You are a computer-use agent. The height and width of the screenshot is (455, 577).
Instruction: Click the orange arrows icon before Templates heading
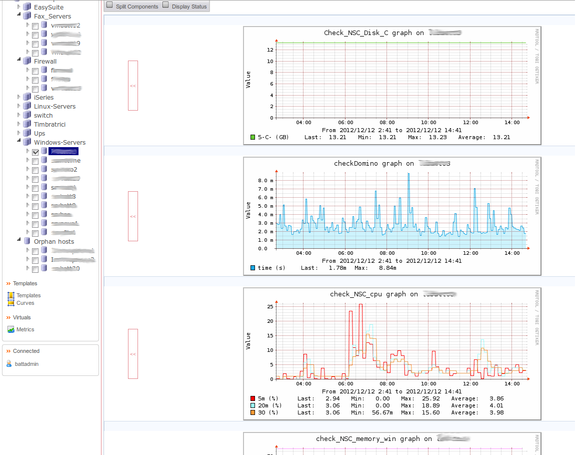(8, 283)
